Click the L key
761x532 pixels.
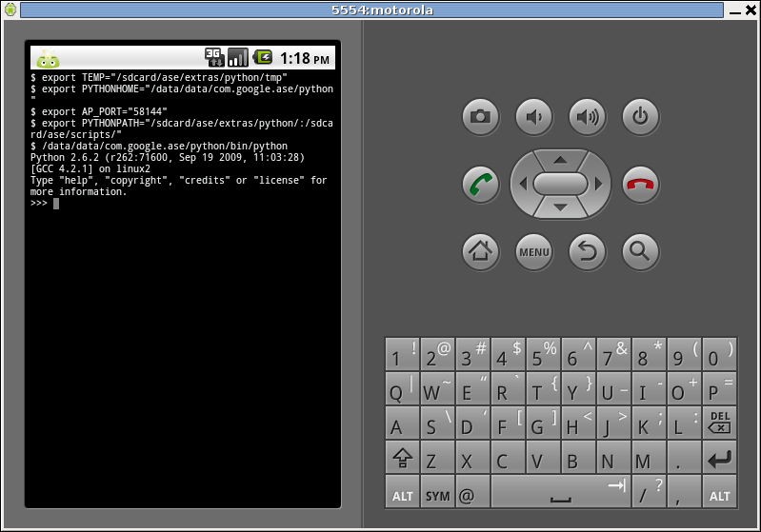(684, 423)
